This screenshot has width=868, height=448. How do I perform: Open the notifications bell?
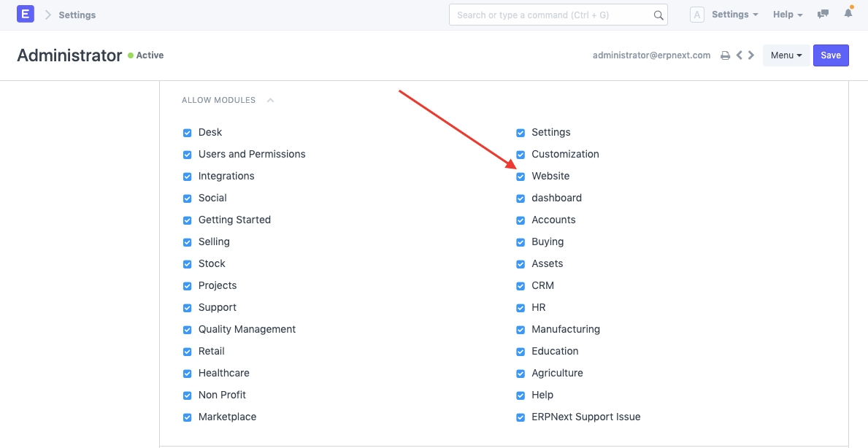(x=848, y=14)
